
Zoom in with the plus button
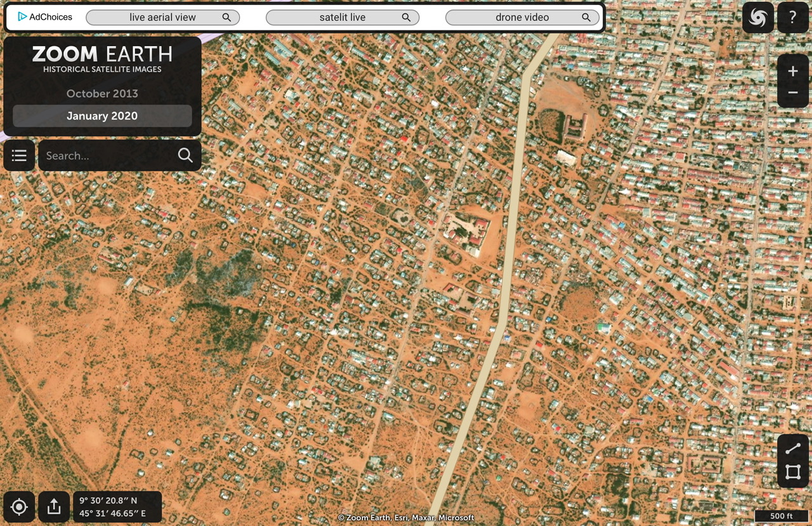pyautogui.click(x=792, y=71)
